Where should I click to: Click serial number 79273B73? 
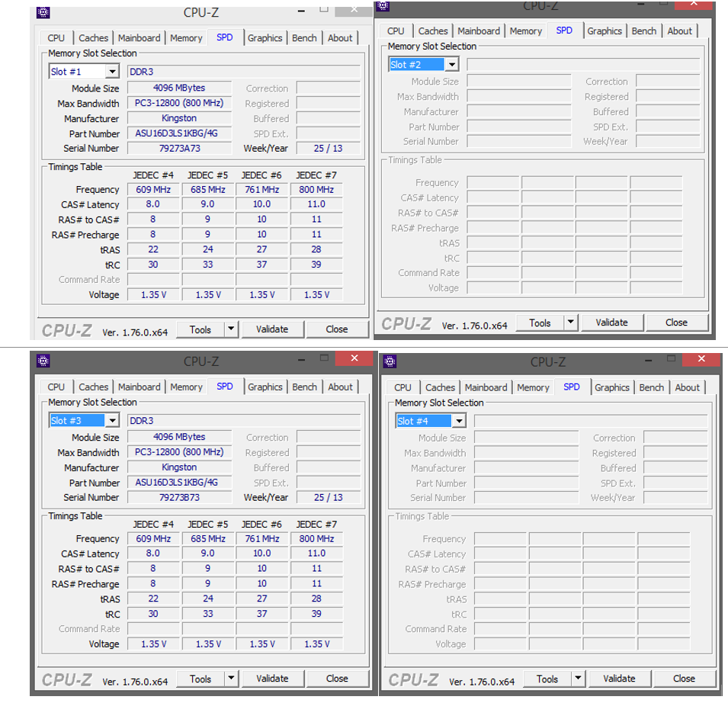point(179,497)
